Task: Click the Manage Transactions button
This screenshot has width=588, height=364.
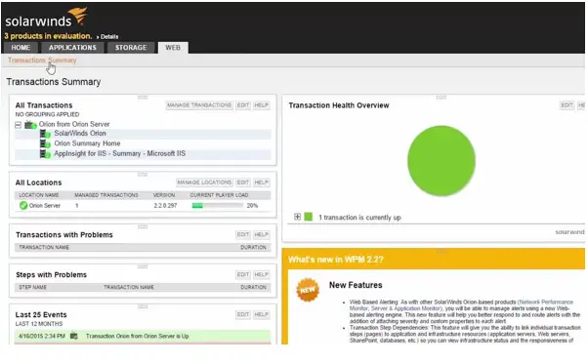Action: click(x=199, y=105)
